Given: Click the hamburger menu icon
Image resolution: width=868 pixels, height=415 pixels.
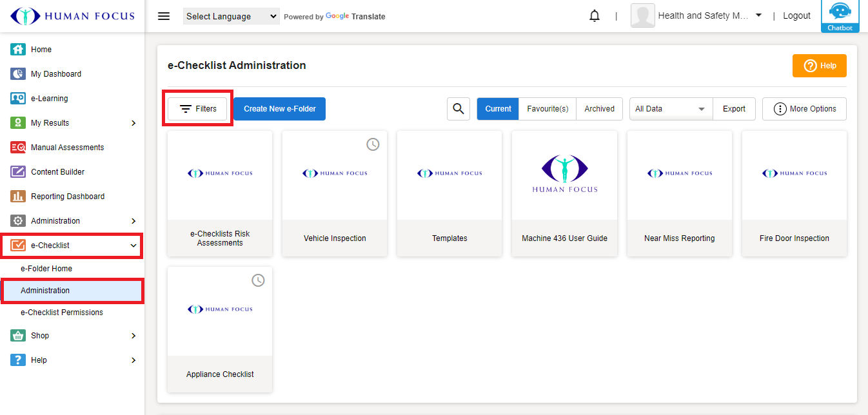Looking at the screenshot, I should (x=164, y=16).
